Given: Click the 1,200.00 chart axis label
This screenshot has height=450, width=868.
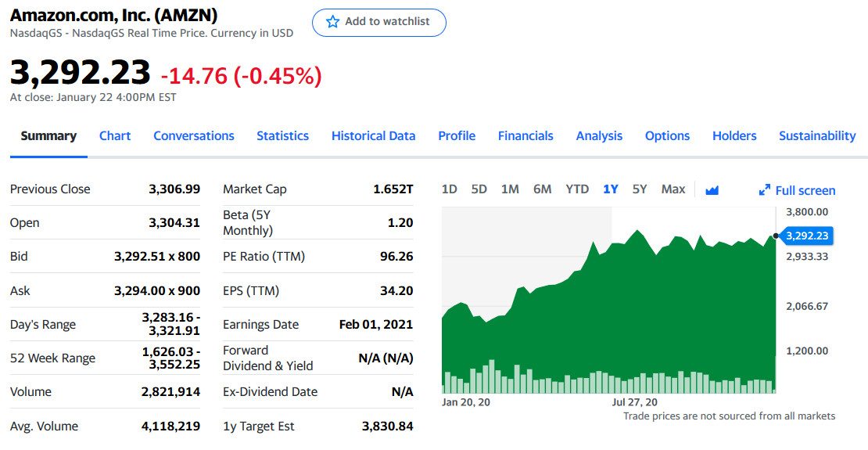Looking at the screenshot, I should [x=807, y=351].
